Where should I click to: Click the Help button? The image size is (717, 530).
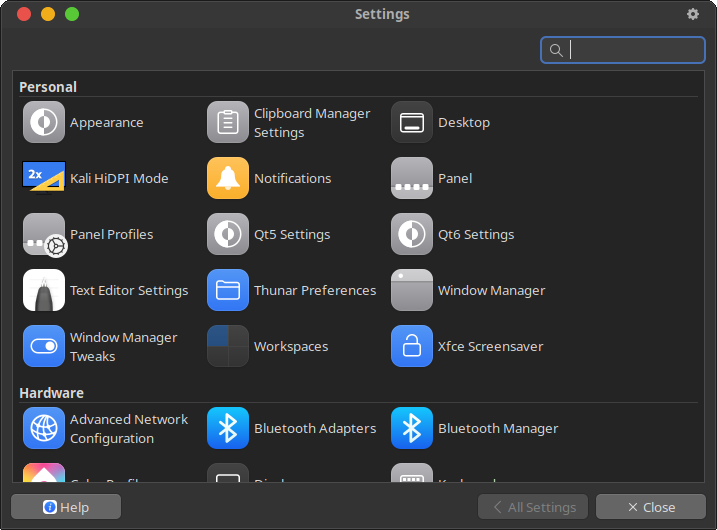point(66,507)
